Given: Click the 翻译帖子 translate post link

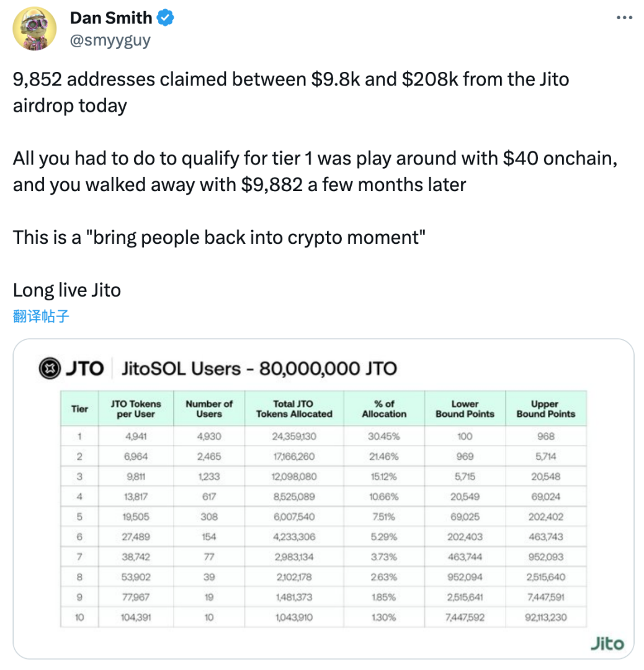Looking at the screenshot, I should click(x=41, y=316).
